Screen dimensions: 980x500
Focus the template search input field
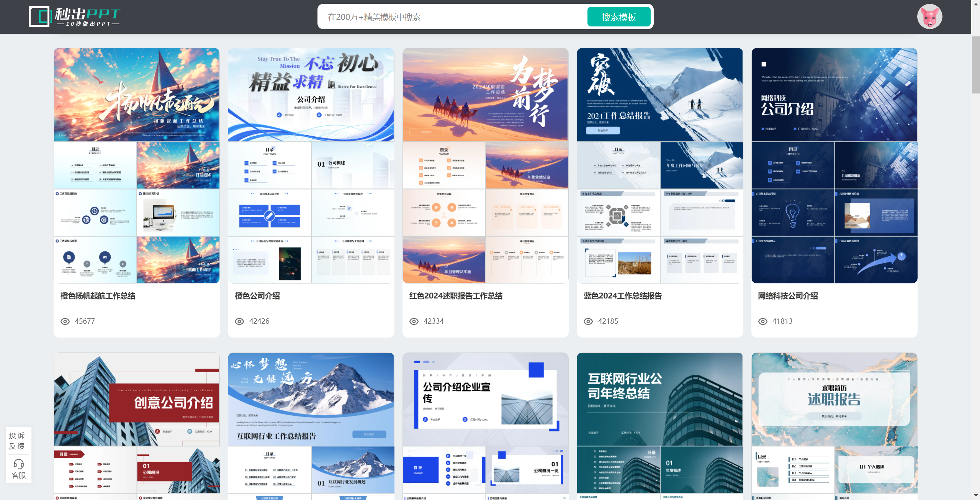[x=452, y=17]
